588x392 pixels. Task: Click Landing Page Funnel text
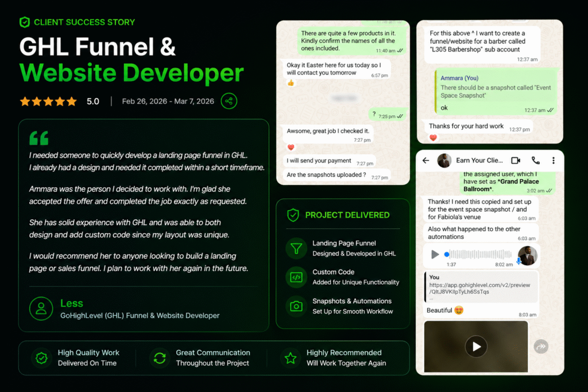[345, 243]
